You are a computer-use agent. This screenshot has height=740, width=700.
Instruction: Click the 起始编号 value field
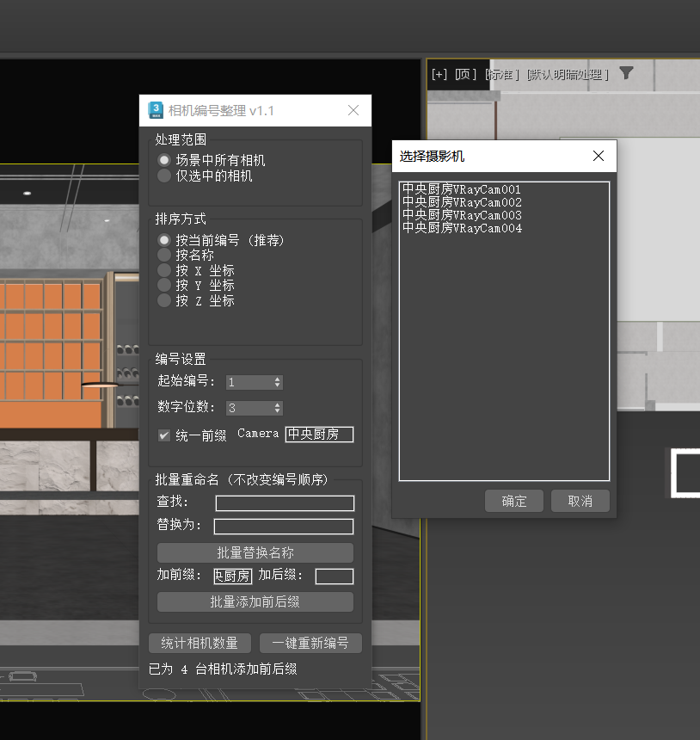tap(249, 382)
